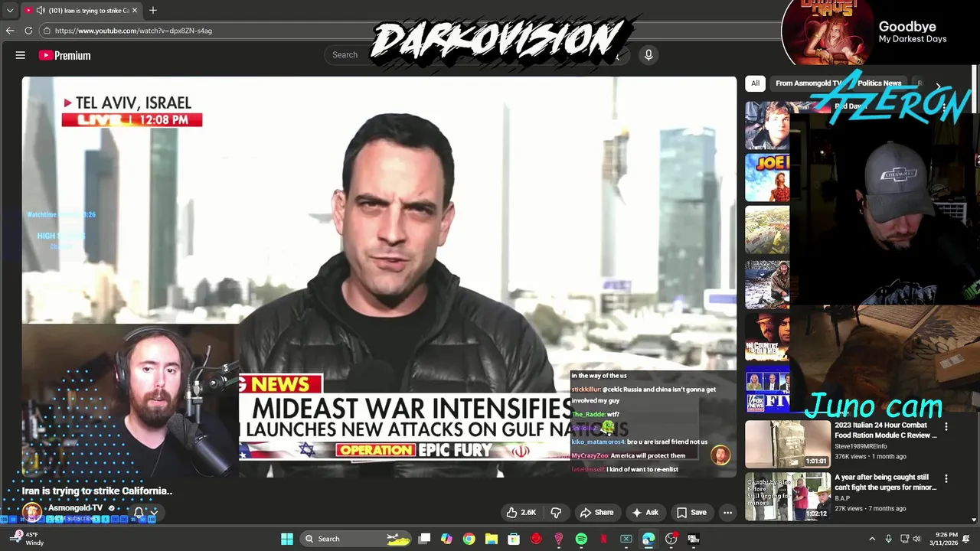Open Microsoft Store from taskbar
980x551 pixels.
tap(514, 539)
